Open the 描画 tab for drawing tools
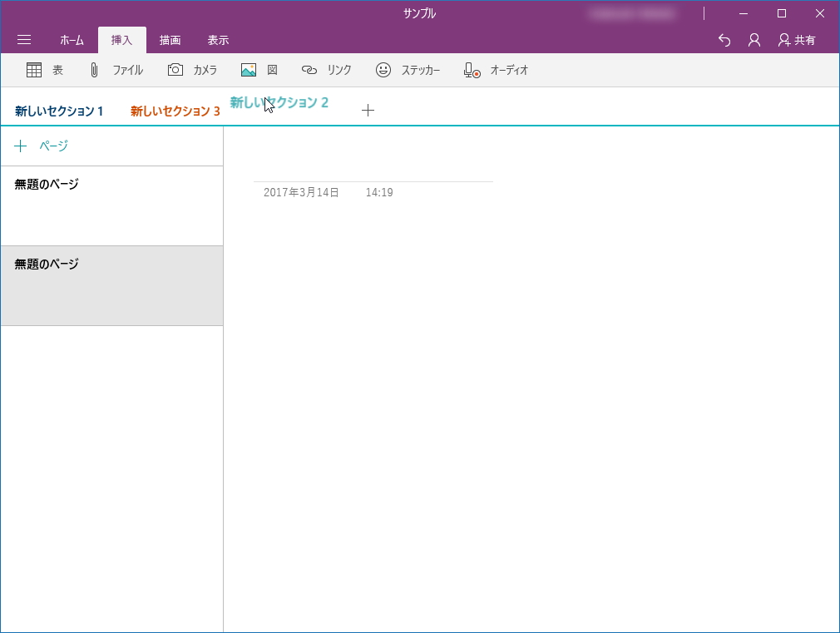 (x=170, y=39)
